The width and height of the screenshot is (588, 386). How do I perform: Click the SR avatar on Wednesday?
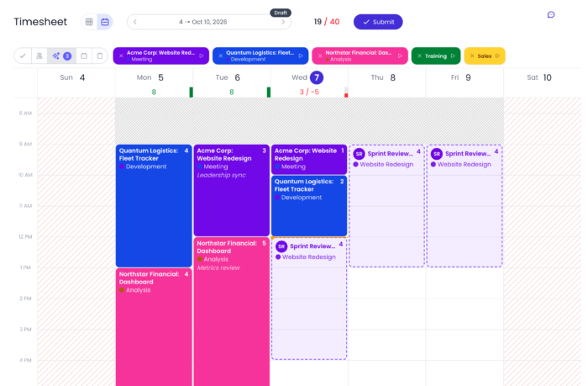tap(281, 246)
